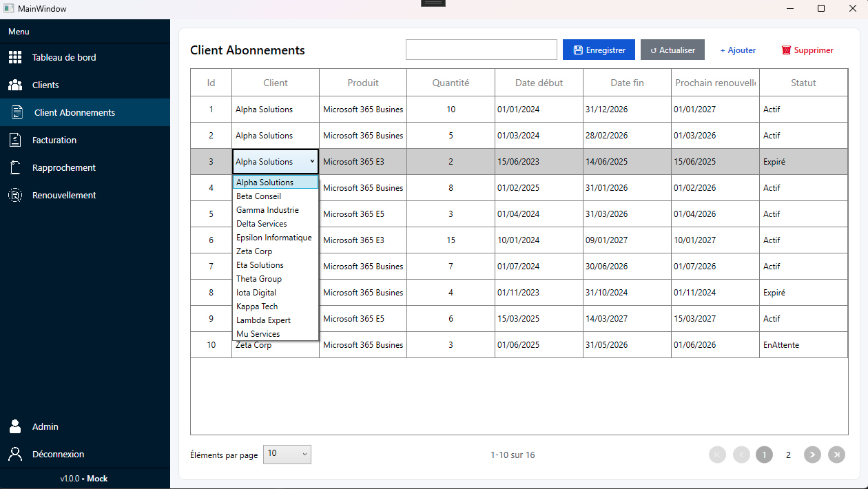Screen dimensions: 868x489
Task: Choose Theta Group in the dropdown list
Action: pos(276,279)
